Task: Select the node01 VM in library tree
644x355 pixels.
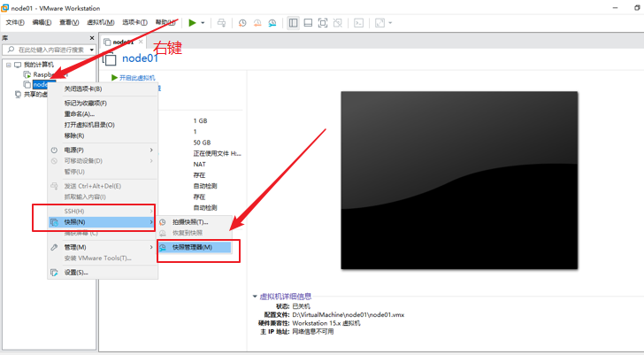Action: (41, 85)
